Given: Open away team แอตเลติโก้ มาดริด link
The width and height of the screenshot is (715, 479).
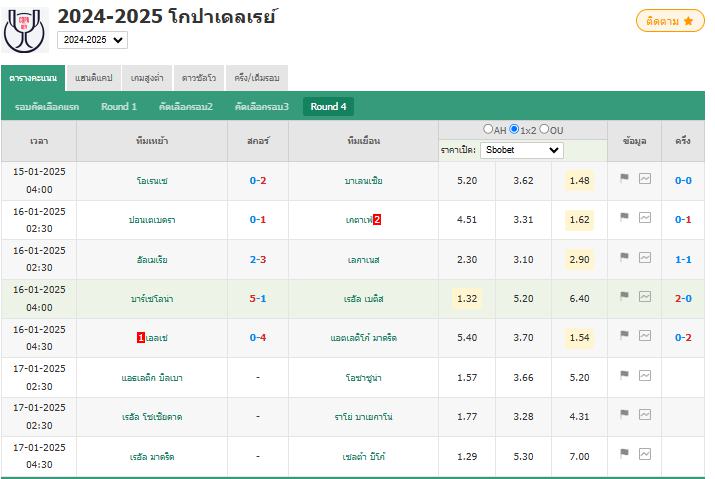Looking at the screenshot, I should (x=363, y=338).
